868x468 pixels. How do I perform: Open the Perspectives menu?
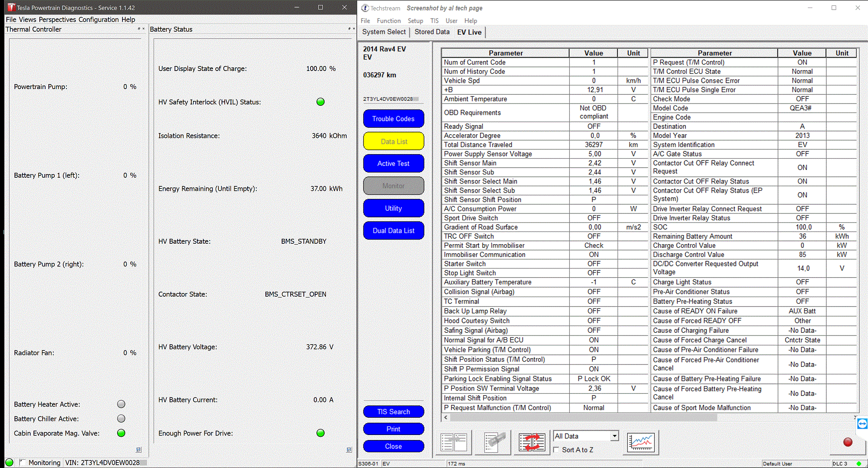click(x=57, y=19)
